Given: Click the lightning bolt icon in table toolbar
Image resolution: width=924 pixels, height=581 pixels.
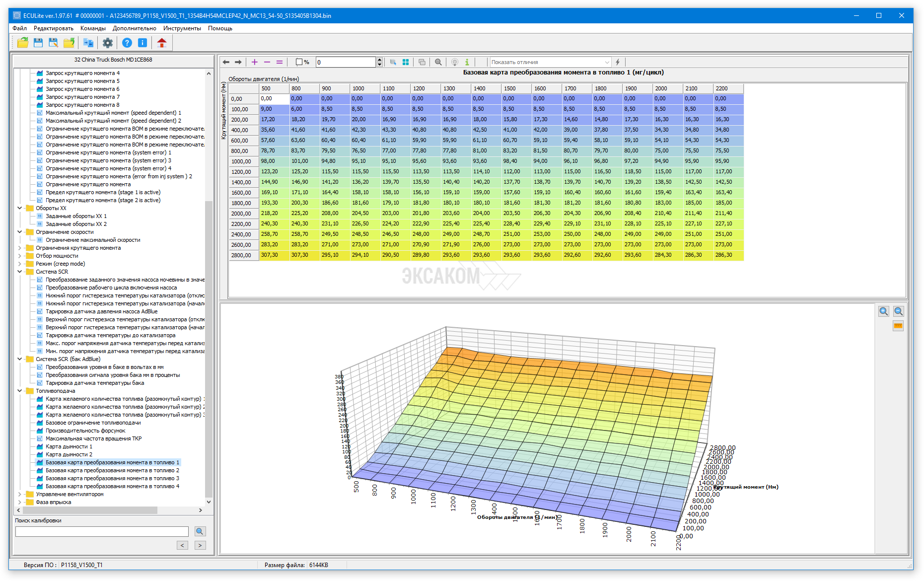Looking at the screenshot, I should click(x=618, y=62).
